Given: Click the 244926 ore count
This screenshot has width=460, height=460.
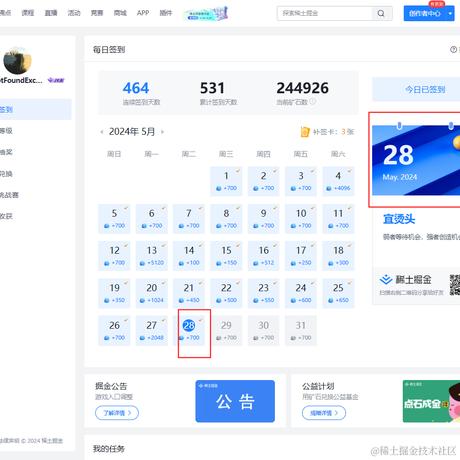Looking at the screenshot, I should click(x=303, y=88).
